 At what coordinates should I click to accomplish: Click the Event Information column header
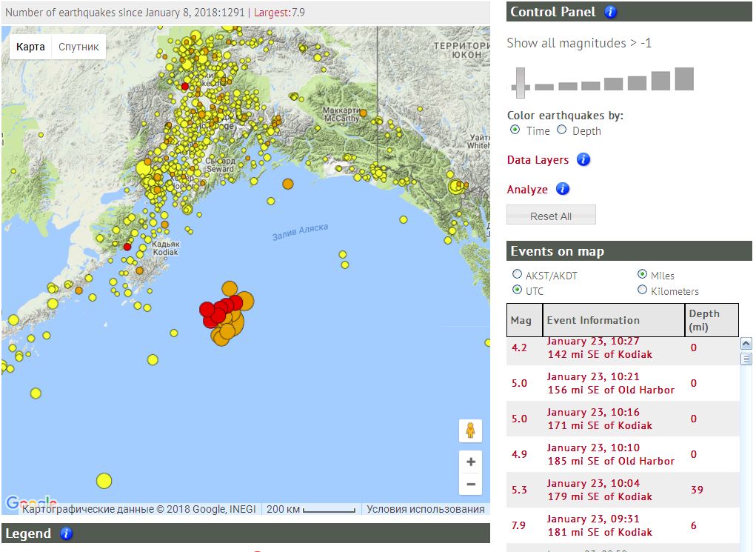[613, 320]
